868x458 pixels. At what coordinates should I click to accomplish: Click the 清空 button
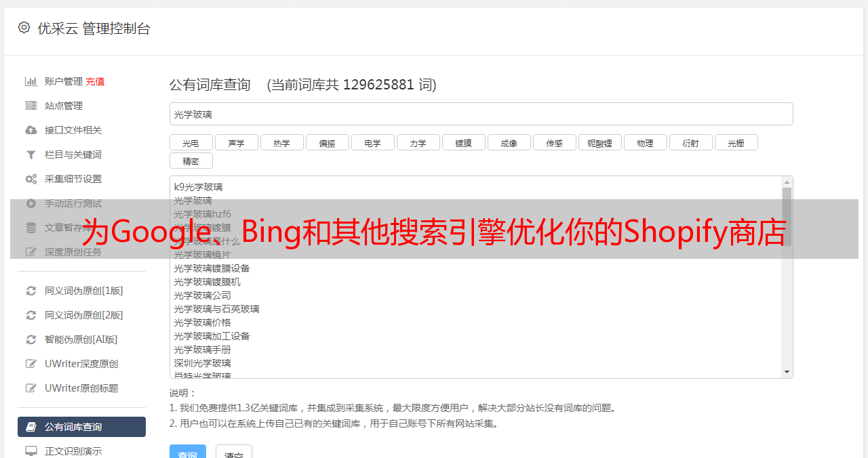234,453
